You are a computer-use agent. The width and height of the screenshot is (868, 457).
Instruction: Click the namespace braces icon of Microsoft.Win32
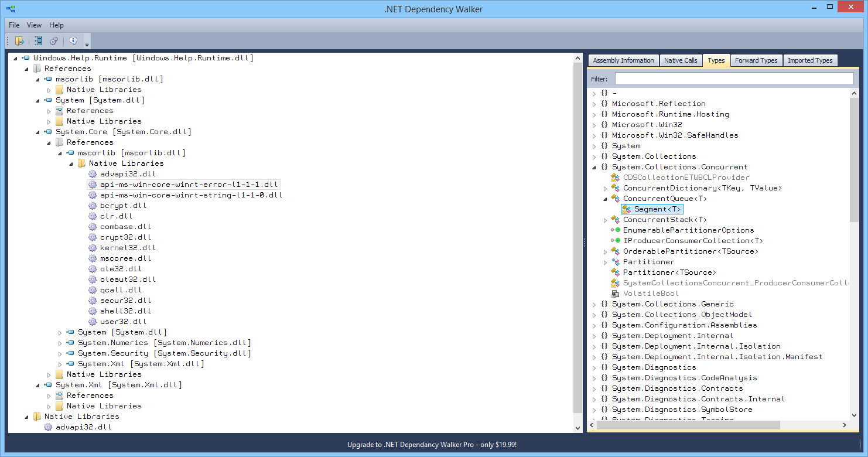pyautogui.click(x=604, y=125)
